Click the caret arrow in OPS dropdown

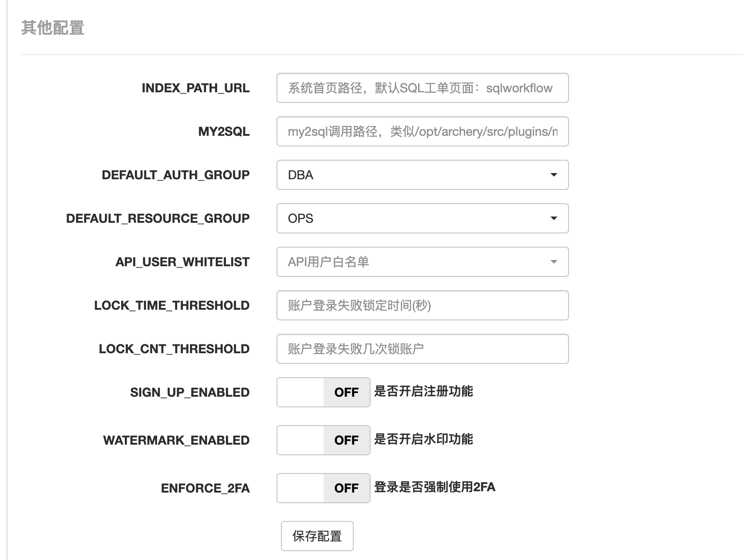(x=553, y=218)
